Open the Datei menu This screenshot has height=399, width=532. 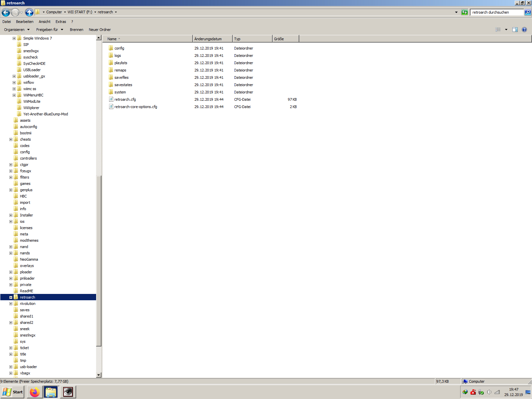7,22
